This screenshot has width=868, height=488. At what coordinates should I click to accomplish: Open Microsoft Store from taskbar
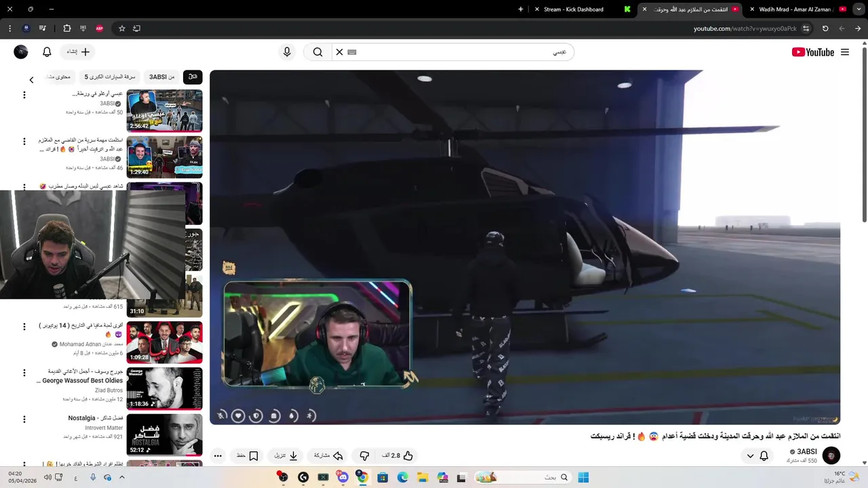point(382,477)
